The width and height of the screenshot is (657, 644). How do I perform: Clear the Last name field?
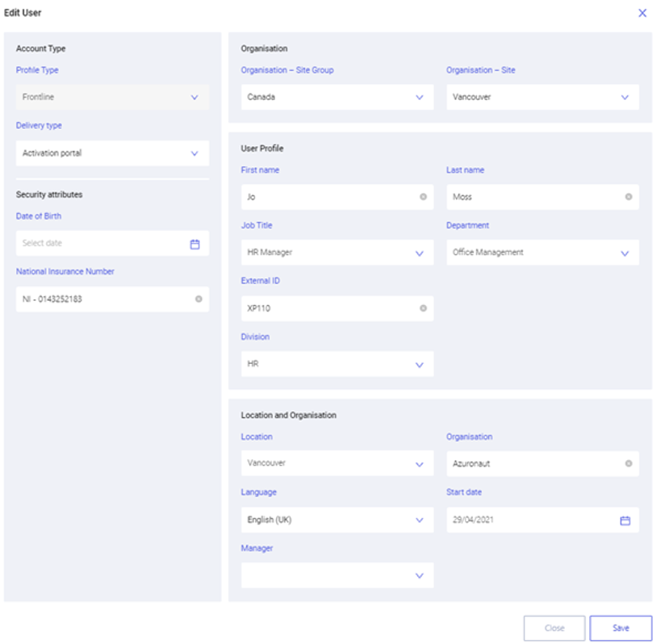click(629, 197)
